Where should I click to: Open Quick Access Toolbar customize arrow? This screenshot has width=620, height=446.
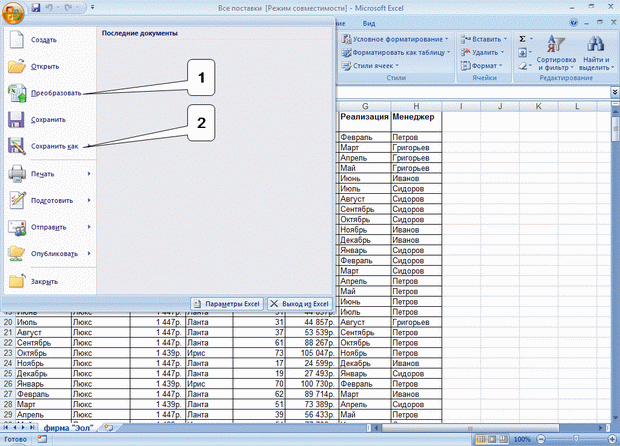(x=92, y=8)
